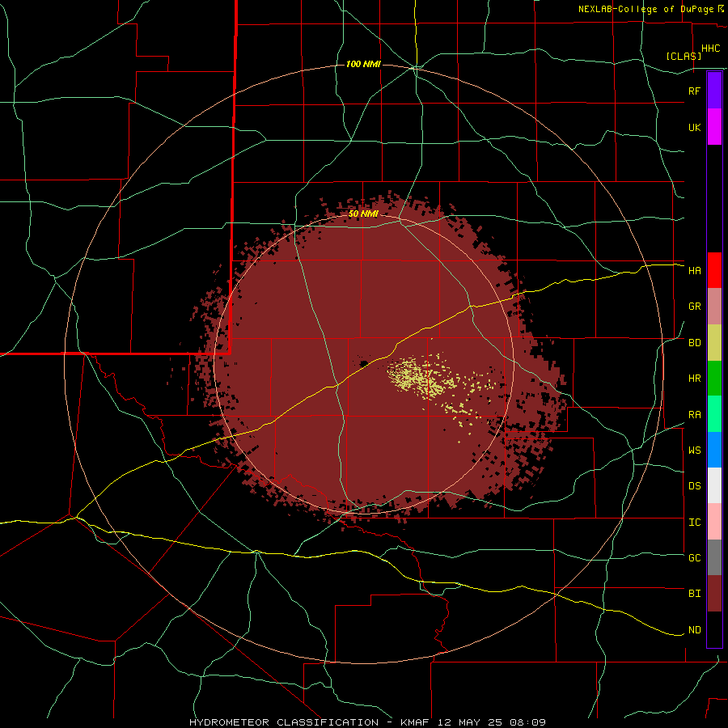Select the GR dusty pink legend swatch

click(x=714, y=307)
